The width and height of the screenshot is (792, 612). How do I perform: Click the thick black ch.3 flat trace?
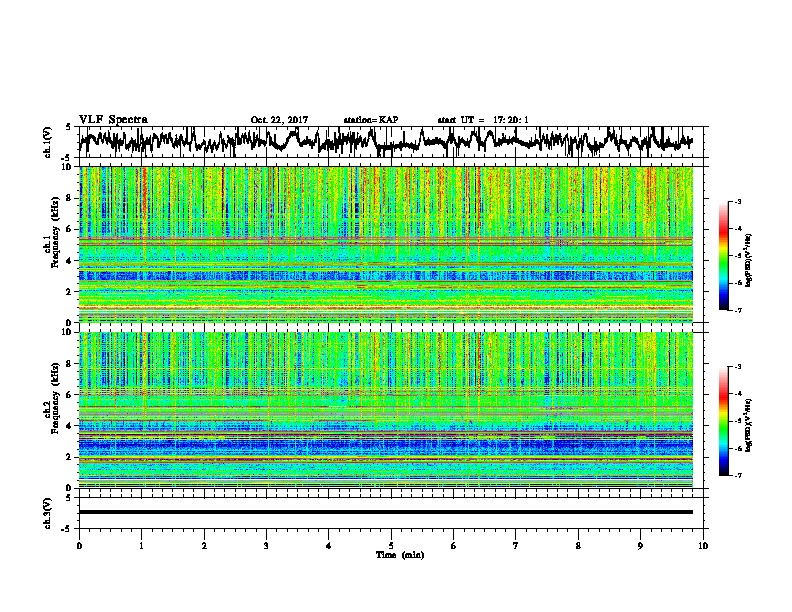[x=386, y=512]
